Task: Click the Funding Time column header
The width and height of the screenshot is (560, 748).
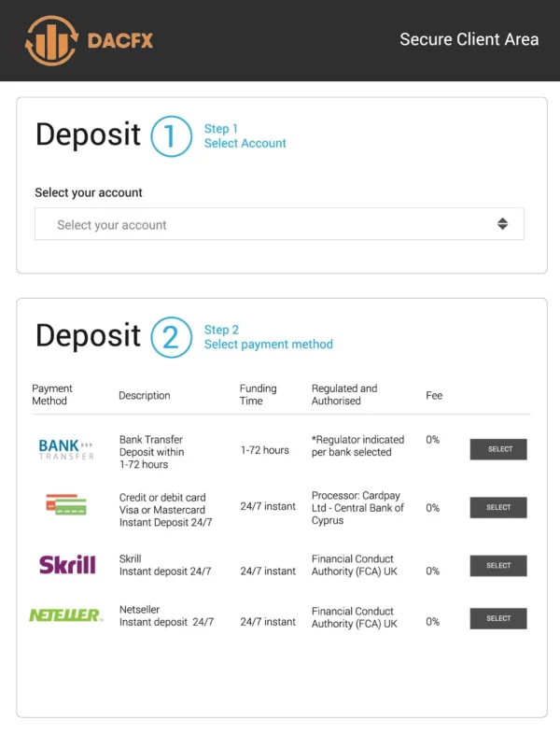Action: pos(258,394)
